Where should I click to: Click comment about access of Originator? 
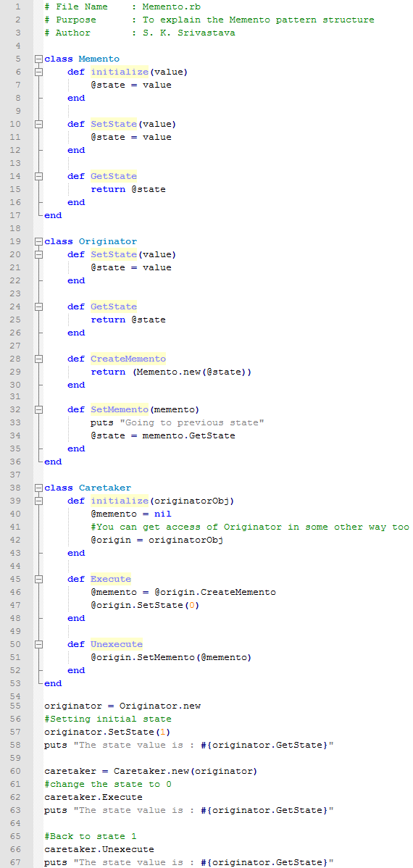[250, 527]
